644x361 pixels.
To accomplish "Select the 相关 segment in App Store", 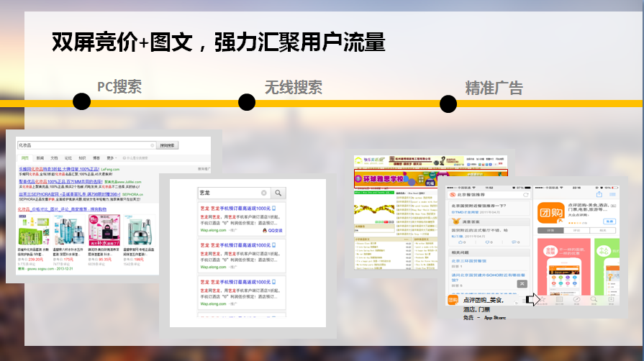I will click(603, 231).
